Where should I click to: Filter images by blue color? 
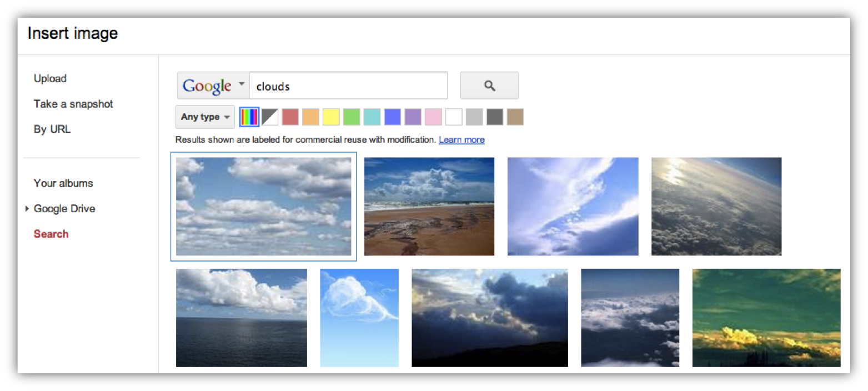[393, 117]
